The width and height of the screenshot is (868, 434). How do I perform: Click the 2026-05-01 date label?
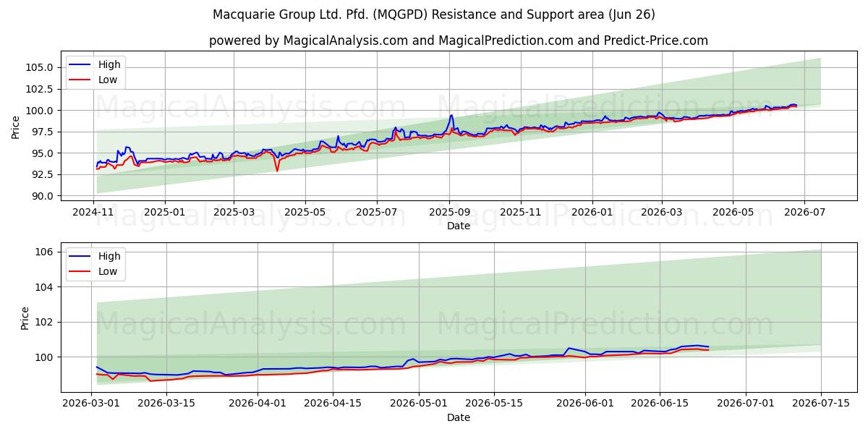(x=418, y=405)
